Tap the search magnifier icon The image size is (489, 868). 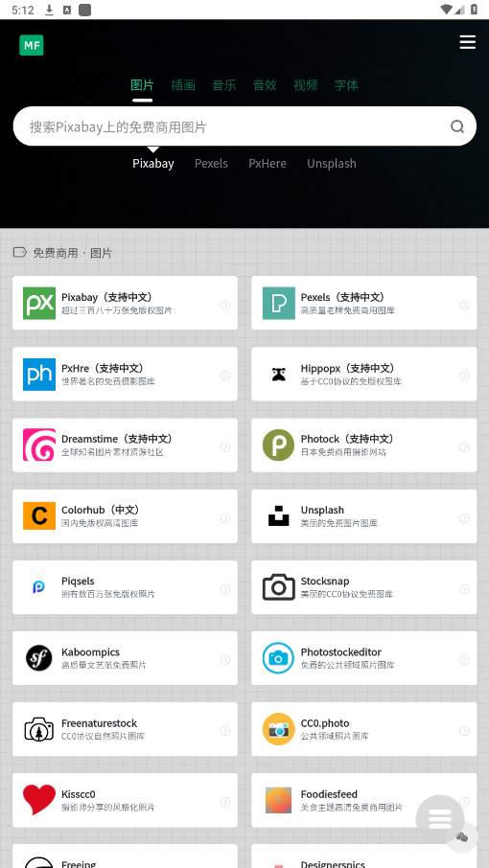(x=457, y=126)
